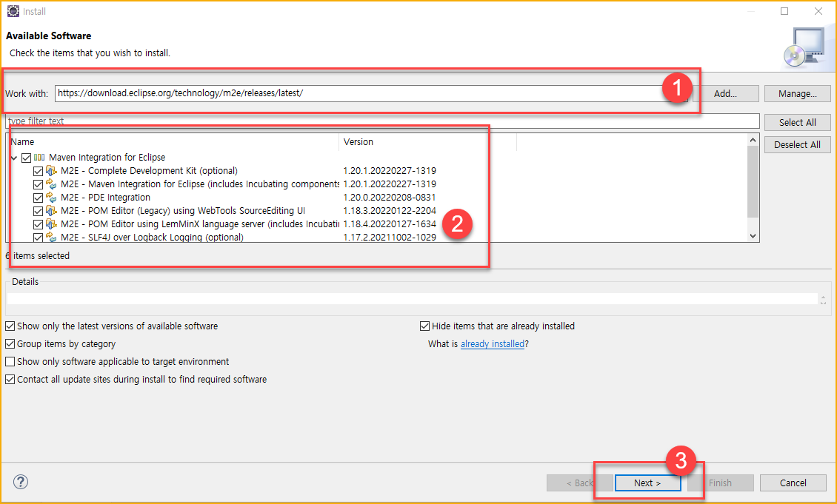Viewport: 837px width, 504px height.
Task: Click the Manage... button
Action: [x=798, y=94]
